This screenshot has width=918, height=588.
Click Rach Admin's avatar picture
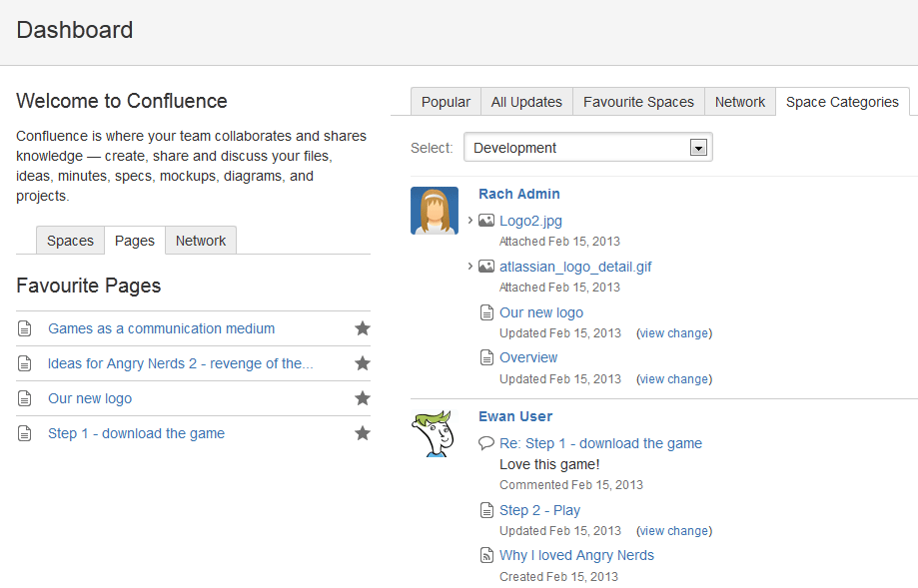coord(434,210)
